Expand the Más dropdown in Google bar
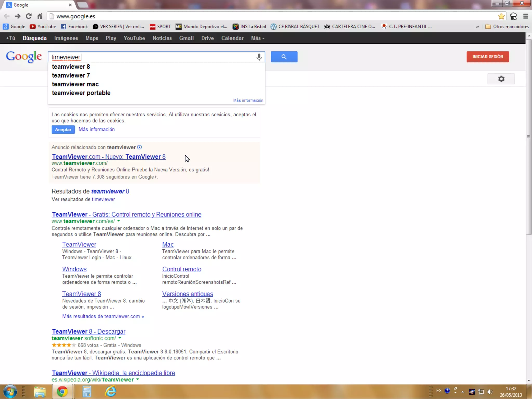 pos(257,38)
